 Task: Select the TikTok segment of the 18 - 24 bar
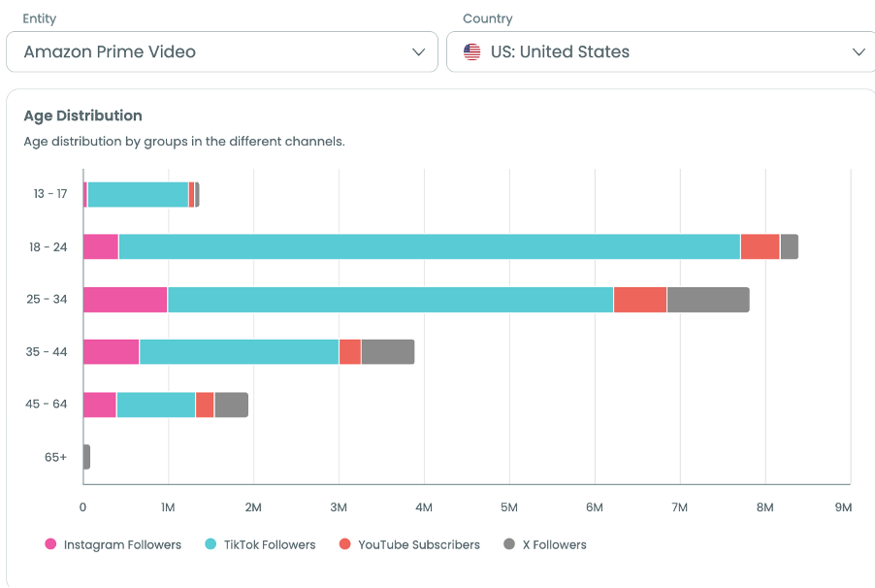(x=430, y=246)
